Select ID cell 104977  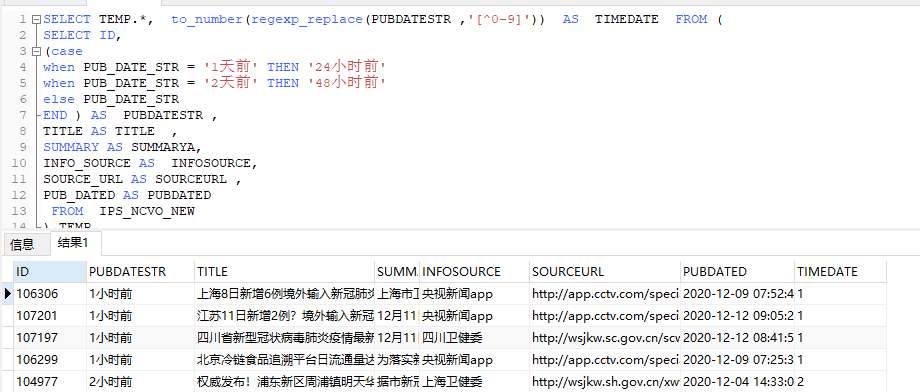50,382
